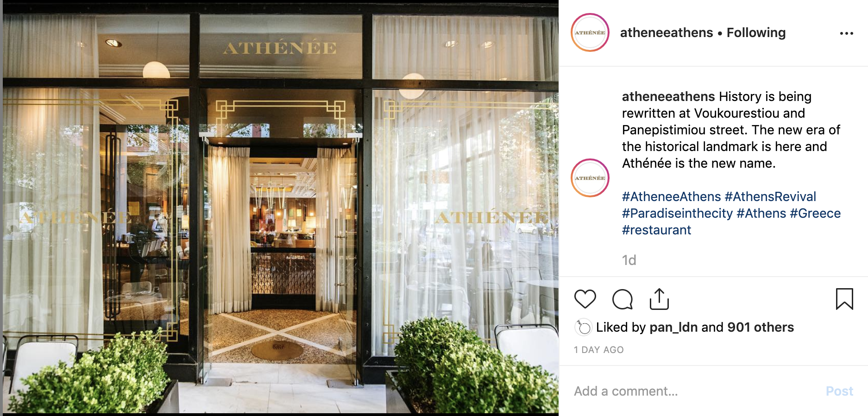
Task: Toggle the Following status button
Action: tap(756, 33)
